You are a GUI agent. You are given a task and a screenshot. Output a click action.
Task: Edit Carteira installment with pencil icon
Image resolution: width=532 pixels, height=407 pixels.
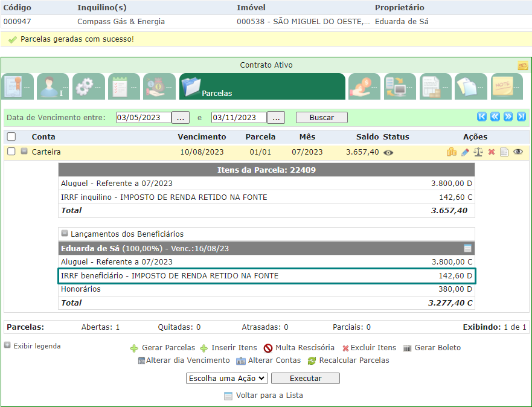click(x=465, y=152)
